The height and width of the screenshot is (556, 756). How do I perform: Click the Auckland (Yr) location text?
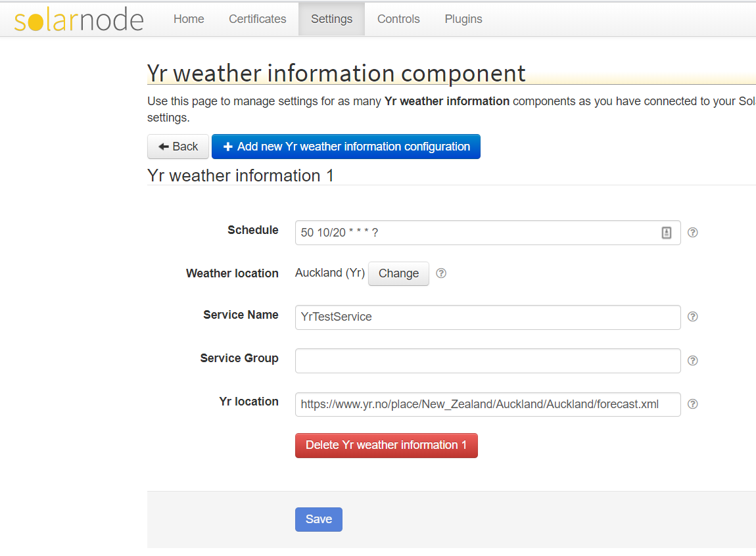click(330, 273)
